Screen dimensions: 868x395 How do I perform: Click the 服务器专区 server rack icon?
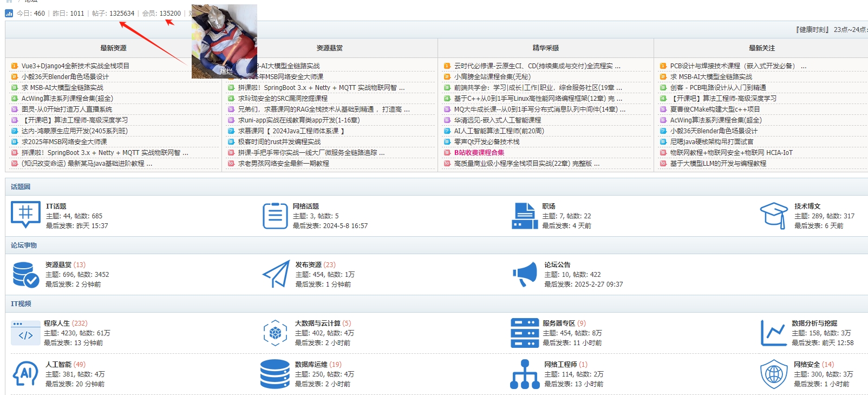pyautogui.click(x=525, y=333)
